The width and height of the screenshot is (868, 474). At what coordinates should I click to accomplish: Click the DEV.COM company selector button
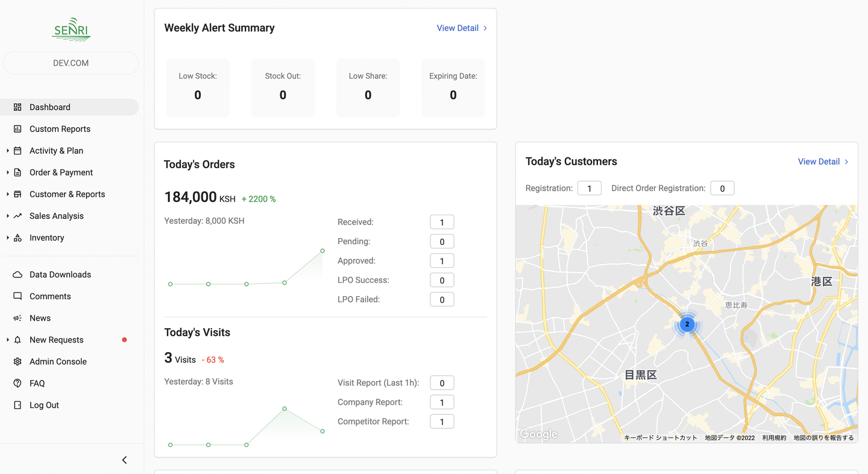pyautogui.click(x=71, y=63)
